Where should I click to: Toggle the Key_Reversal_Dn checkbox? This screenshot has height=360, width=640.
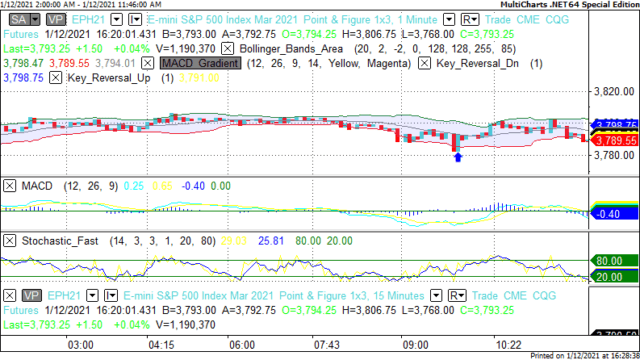tap(424, 63)
